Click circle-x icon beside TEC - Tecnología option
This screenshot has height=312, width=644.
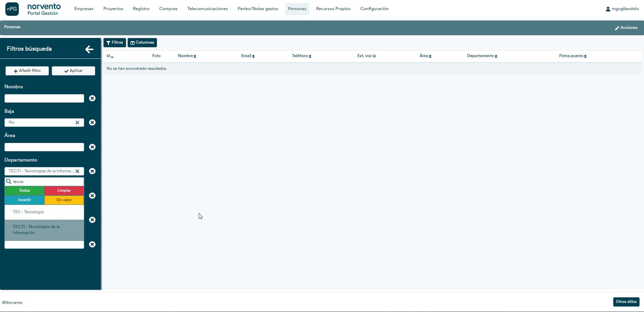point(92,220)
